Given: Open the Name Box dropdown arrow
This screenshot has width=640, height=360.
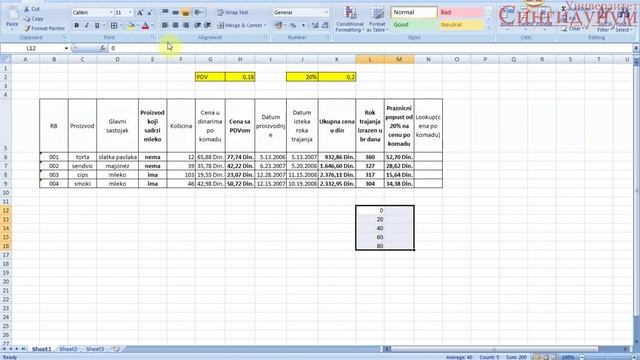Looking at the screenshot, I should tap(66, 48).
